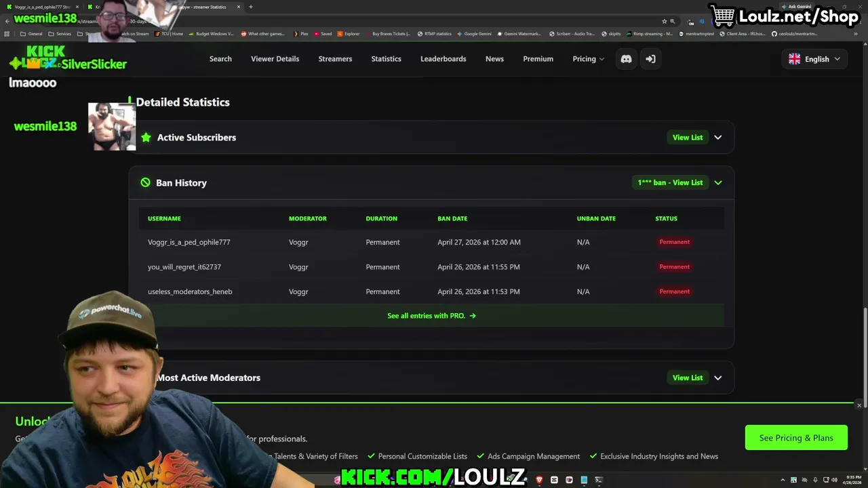This screenshot has height=488, width=868.
Task: Bookmark this page with the star icon
Action: 664,21
